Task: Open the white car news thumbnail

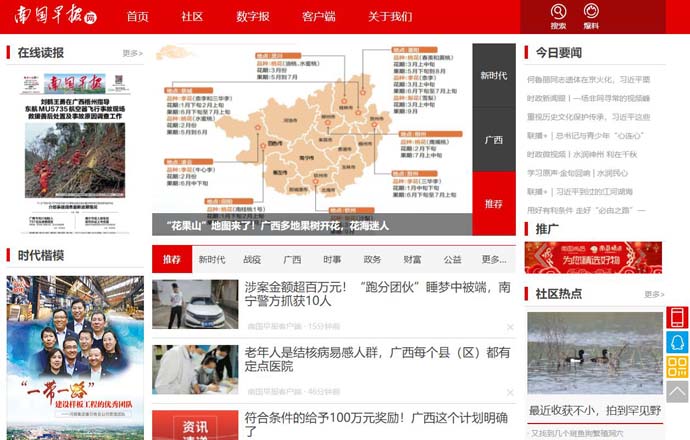Action: [x=195, y=304]
